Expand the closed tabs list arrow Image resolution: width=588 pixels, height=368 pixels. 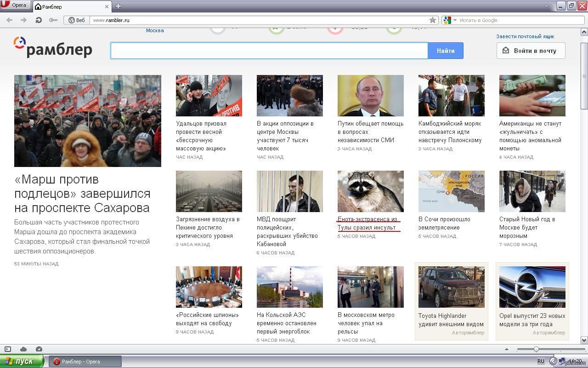[x=546, y=6]
